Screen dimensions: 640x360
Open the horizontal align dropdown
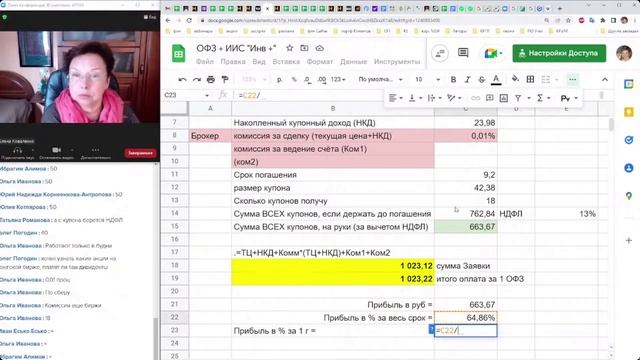[x=396, y=98]
